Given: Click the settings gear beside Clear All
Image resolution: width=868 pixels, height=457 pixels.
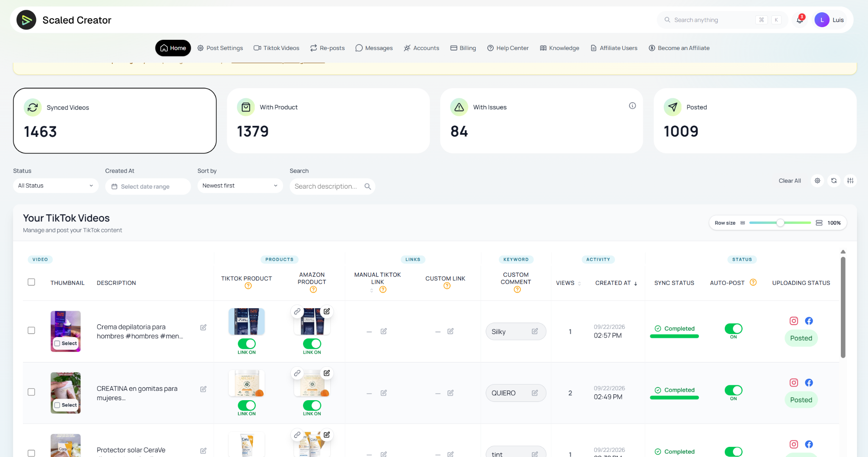Looking at the screenshot, I should [x=818, y=181].
